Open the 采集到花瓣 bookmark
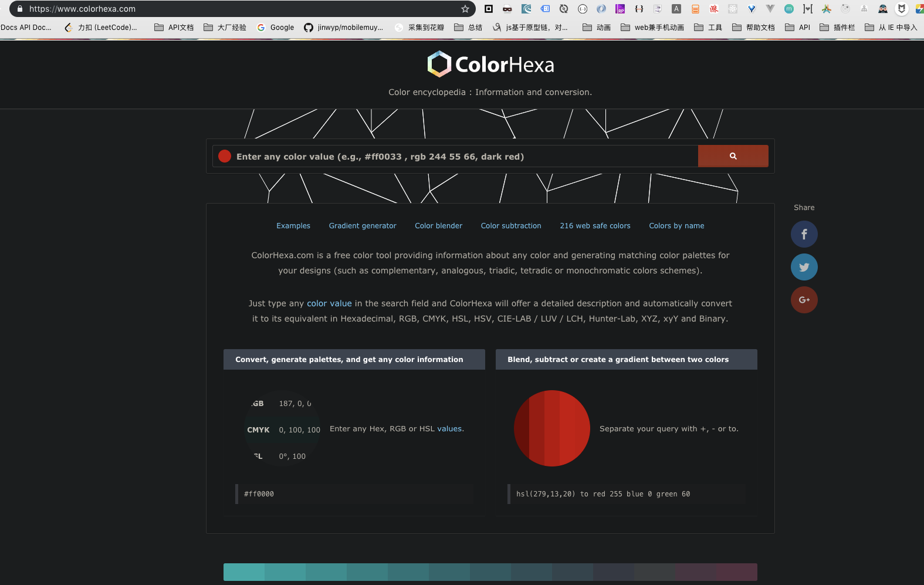924x585 pixels. (419, 28)
